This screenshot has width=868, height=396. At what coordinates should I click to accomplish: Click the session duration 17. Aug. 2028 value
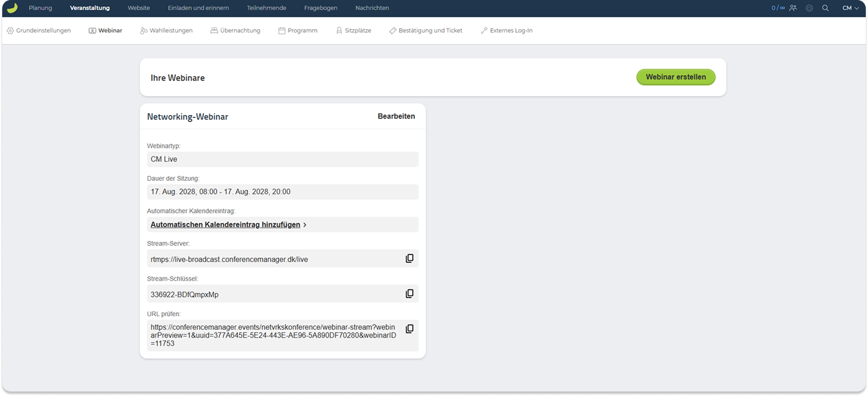tap(221, 192)
